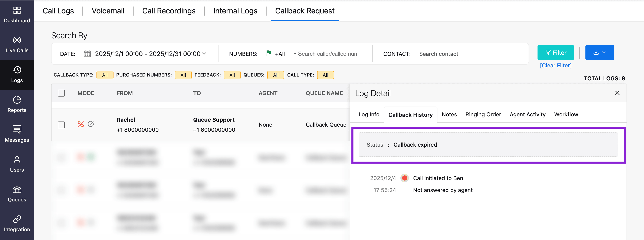Switch to the Call Recordings tab
Viewport: 644px width, 240px height.
[x=168, y=11]
